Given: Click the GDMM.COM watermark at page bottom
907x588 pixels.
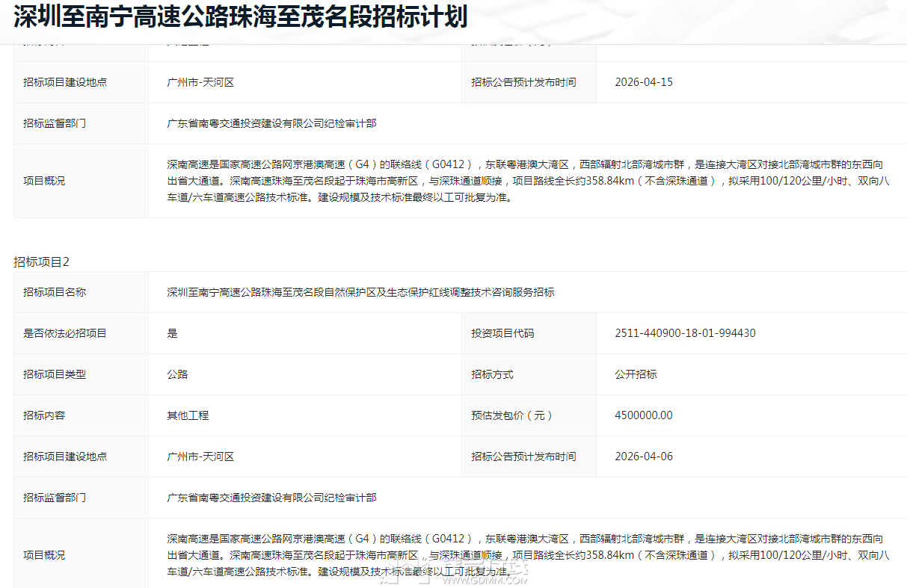Looking at the screenshot, I should click(485, 580).
